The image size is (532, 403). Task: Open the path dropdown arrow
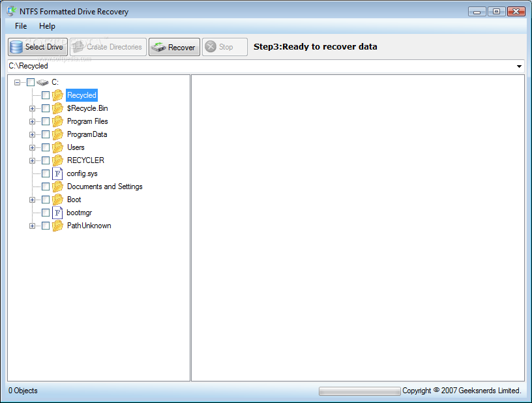pyautogui.click(x=519, y=66)
